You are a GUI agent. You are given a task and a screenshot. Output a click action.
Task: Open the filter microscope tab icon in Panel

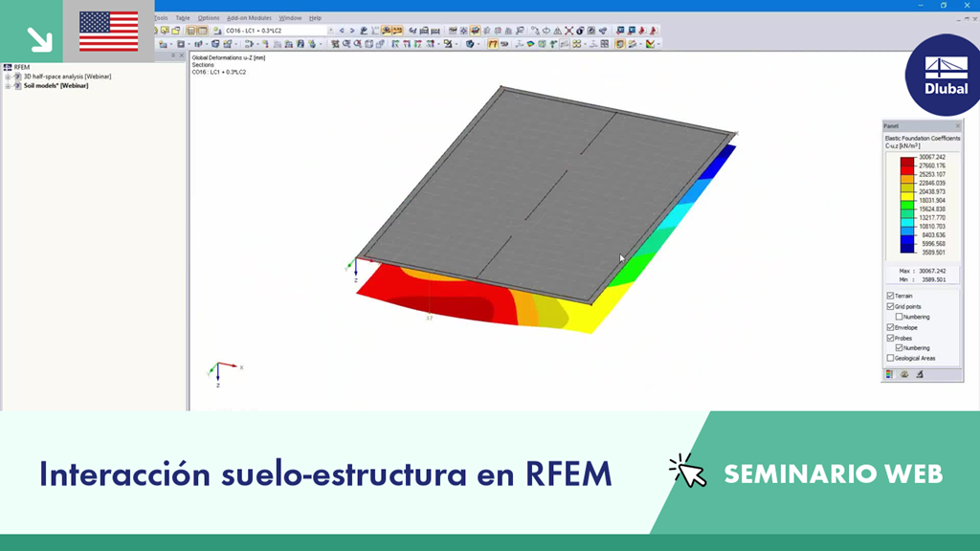[920, 374]
